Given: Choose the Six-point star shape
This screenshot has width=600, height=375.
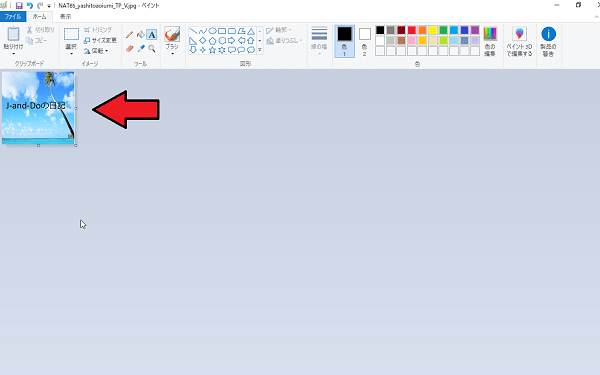Looking at the screenshot, I should (x=222, y=50).
